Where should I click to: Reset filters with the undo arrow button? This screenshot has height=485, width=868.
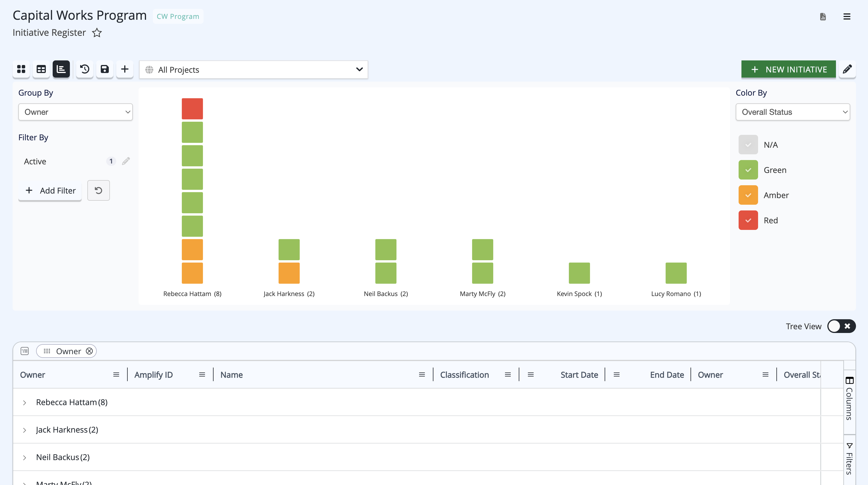point(98,190)
